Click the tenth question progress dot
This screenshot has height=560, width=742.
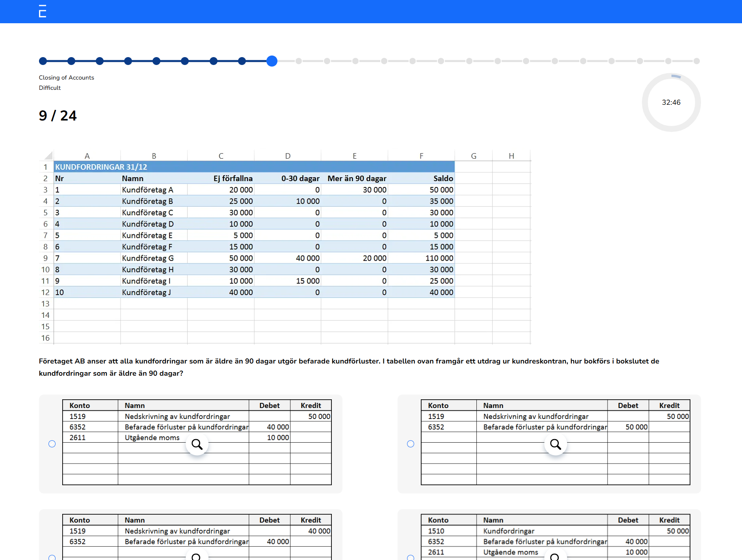(299, 61)
